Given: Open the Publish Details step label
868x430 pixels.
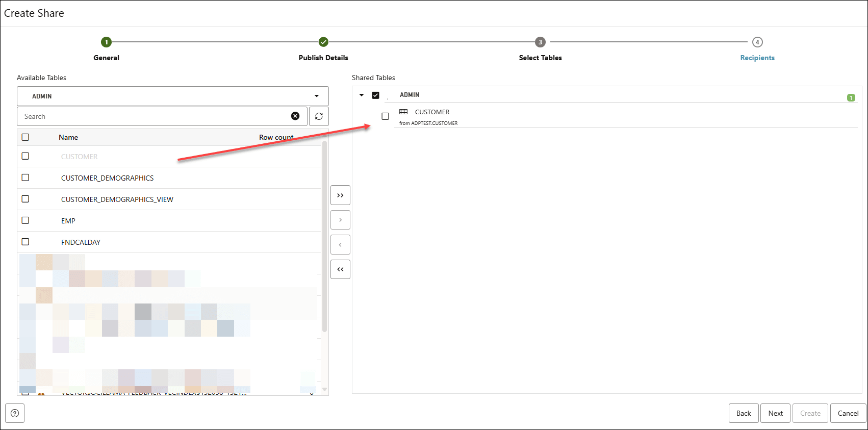Looking at the screenshot, I should point(323,58).
